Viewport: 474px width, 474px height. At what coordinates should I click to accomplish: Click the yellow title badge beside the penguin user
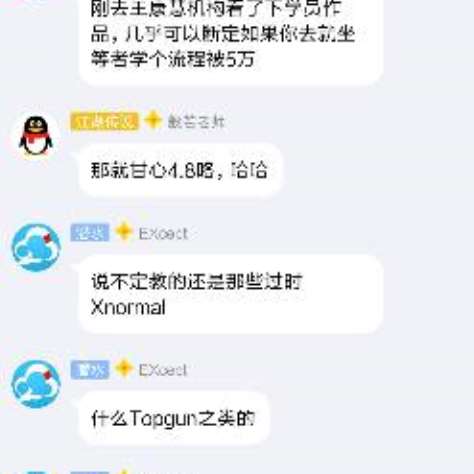click(x=105, y=121)
